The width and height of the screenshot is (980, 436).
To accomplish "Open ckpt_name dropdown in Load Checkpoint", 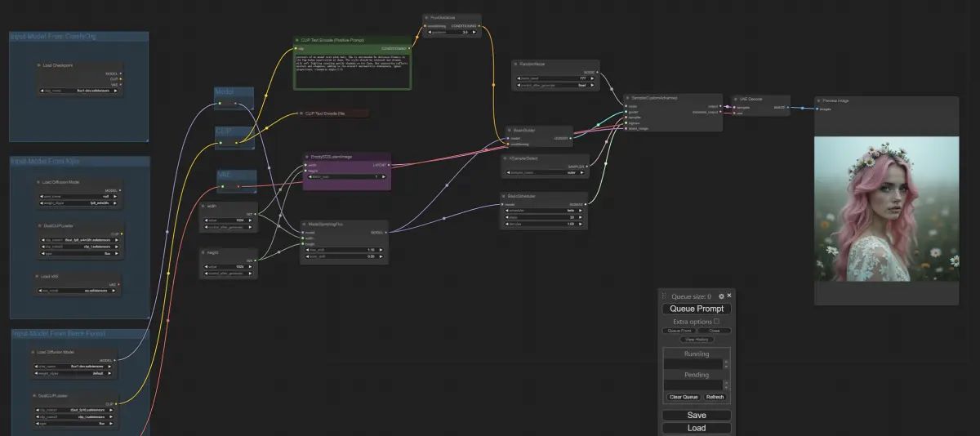I will click(x=79, y=91).
